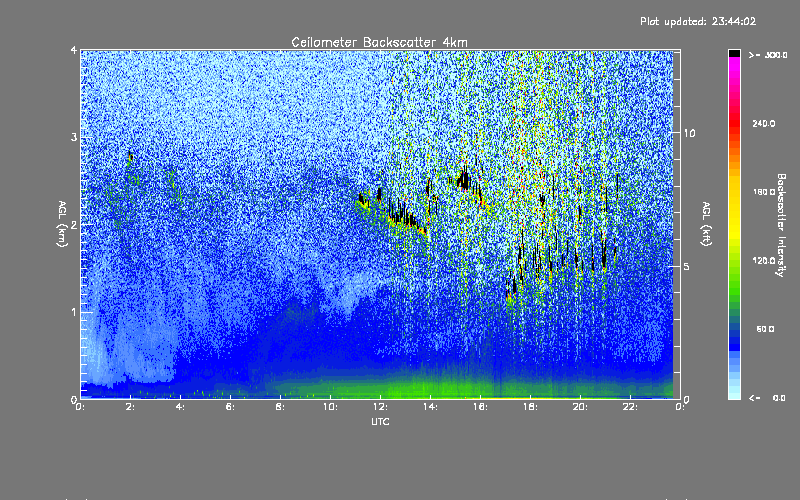
Task: Click the '10' kft tick label on the right axis
Action: [x=689, y=133]
